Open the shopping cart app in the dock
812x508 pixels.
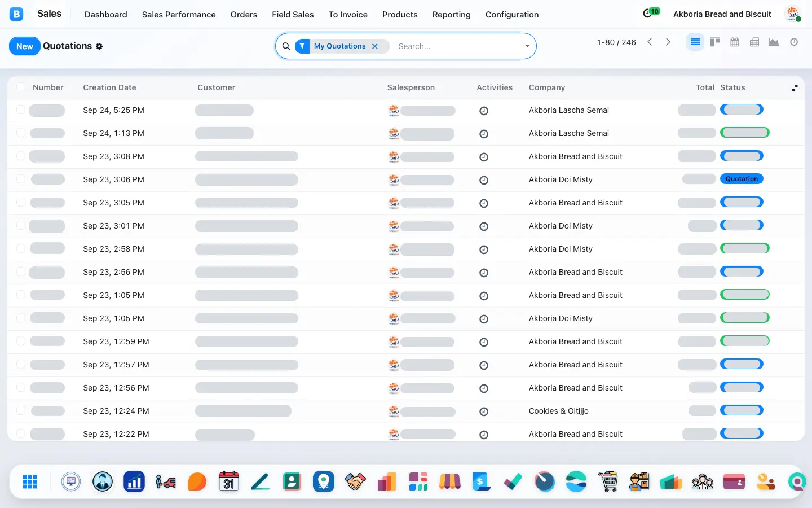(608, 481)
